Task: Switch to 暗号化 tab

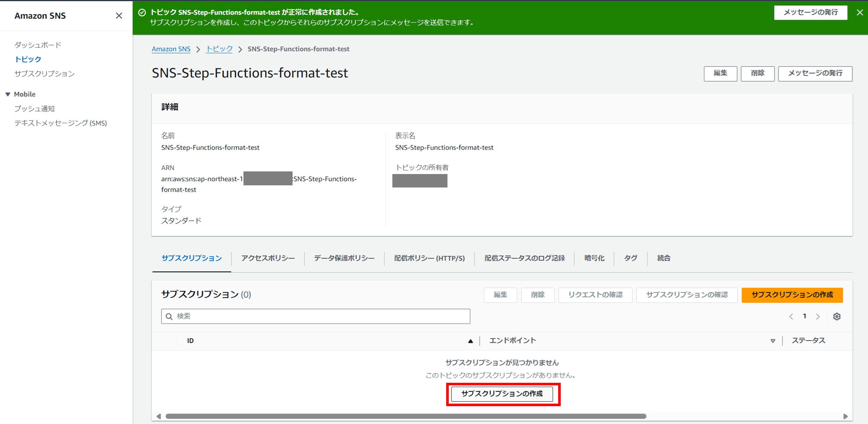Action: tap(594, 258)
